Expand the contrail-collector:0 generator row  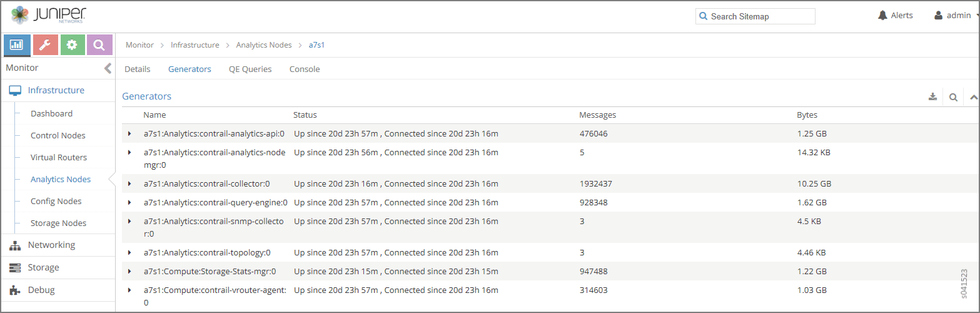(129, 183)
